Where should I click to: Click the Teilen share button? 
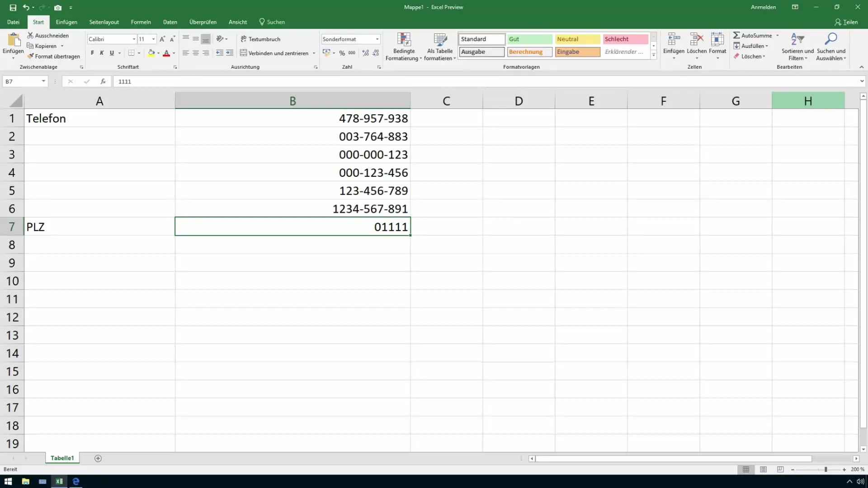846,22
